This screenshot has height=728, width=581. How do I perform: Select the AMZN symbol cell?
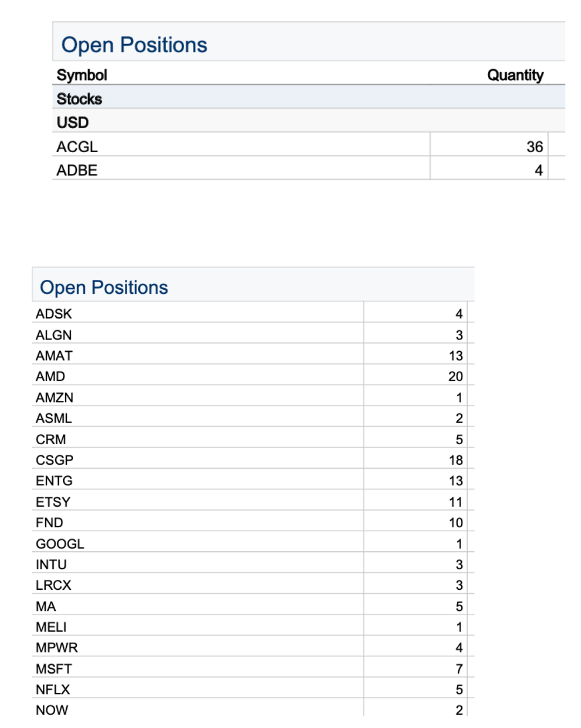pyautogui.click(x=55, y=397)
